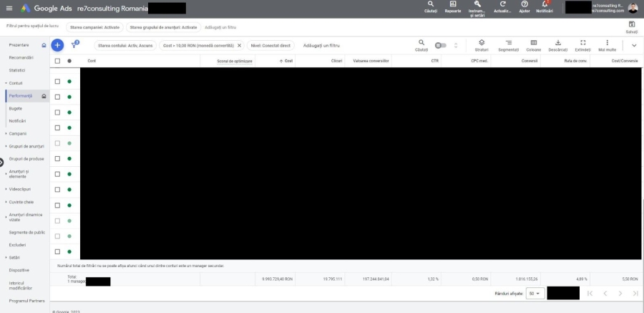Open Statistici in sidebar
The image size is (644, 313).
click(x=17, y=70)
